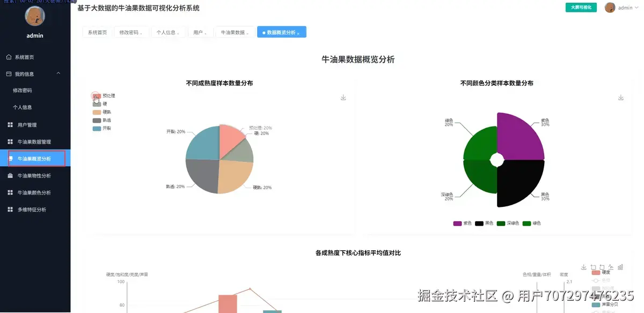Collapse the 我的信息 section in the sidebar
This screenshot has height=313, width=644.
pyautogui.click(x=59, y=73)
